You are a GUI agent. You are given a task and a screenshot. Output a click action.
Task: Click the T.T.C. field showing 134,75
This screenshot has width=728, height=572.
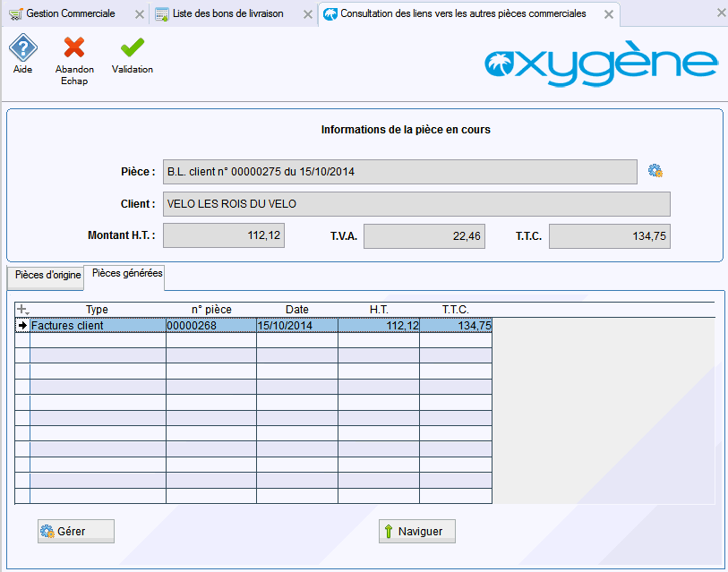(x=610, y=236)
